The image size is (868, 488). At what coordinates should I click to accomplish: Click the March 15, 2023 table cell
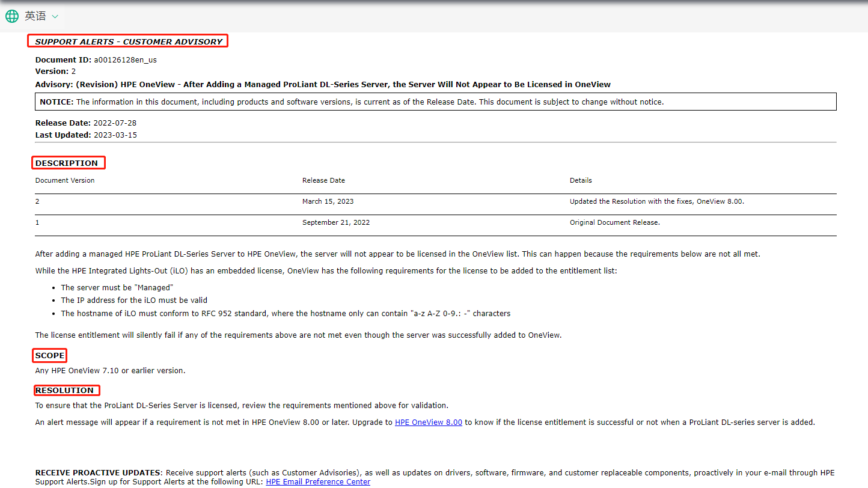pos(328,201)
